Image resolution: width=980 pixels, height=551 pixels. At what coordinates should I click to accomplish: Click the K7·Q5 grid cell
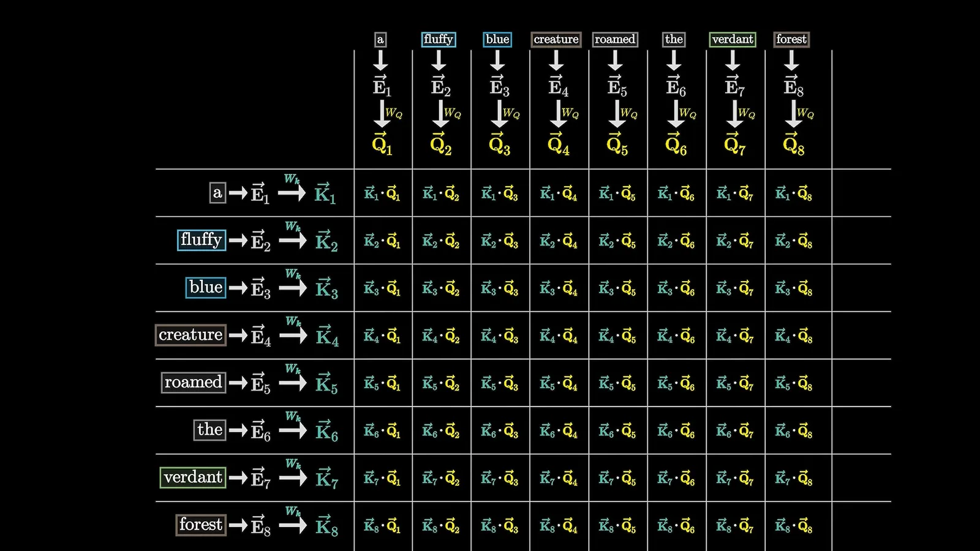[x=617, y=478]
